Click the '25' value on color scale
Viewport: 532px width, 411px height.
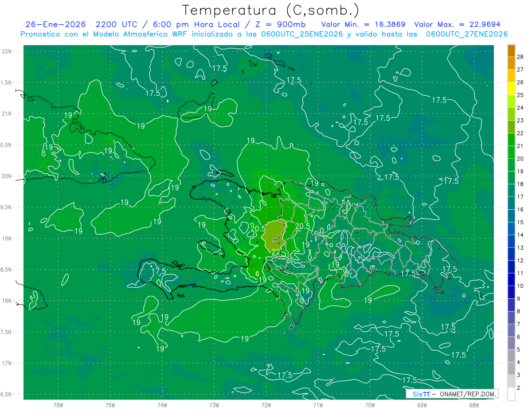click(x=520, y=95)
